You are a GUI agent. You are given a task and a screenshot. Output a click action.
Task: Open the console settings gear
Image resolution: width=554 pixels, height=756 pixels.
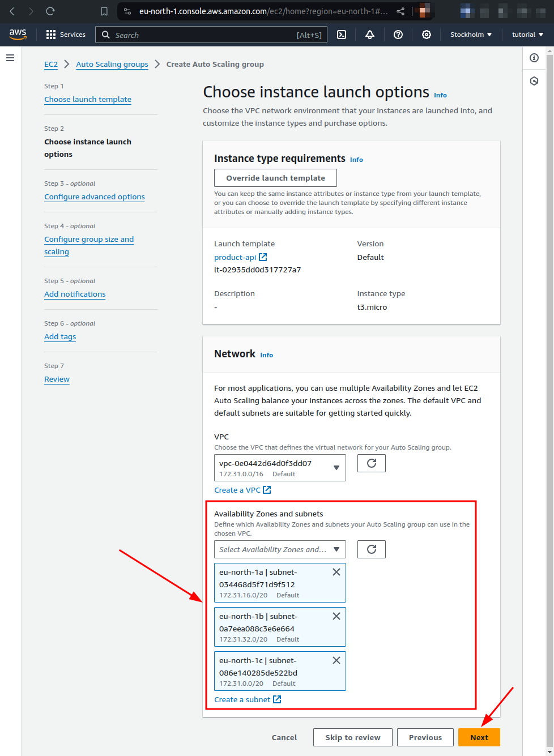point(426,35)
